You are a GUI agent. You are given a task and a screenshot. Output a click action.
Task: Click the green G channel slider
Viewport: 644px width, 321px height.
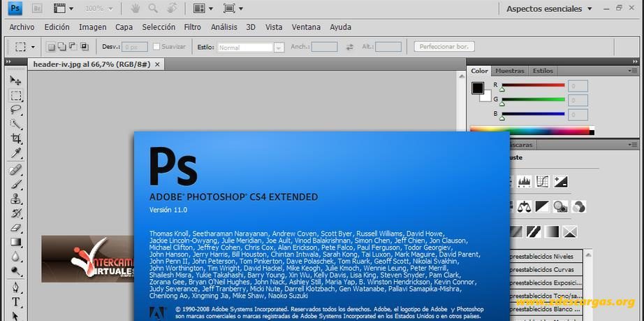533,99
